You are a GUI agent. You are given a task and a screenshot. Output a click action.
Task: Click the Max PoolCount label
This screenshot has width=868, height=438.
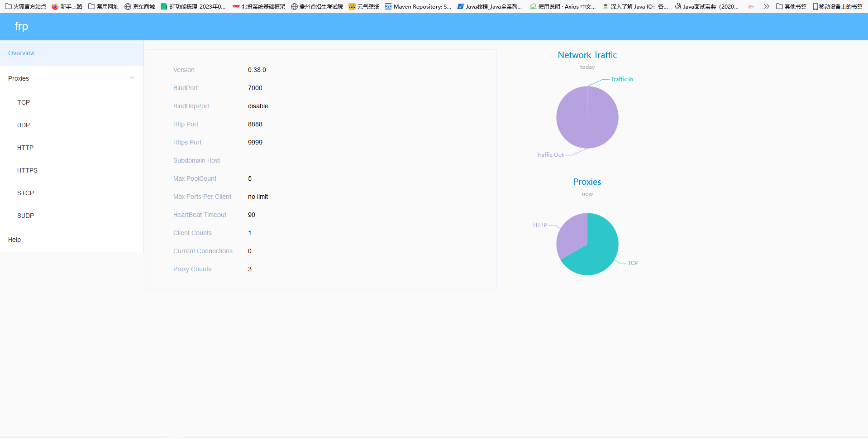click(x=195, y=178)
